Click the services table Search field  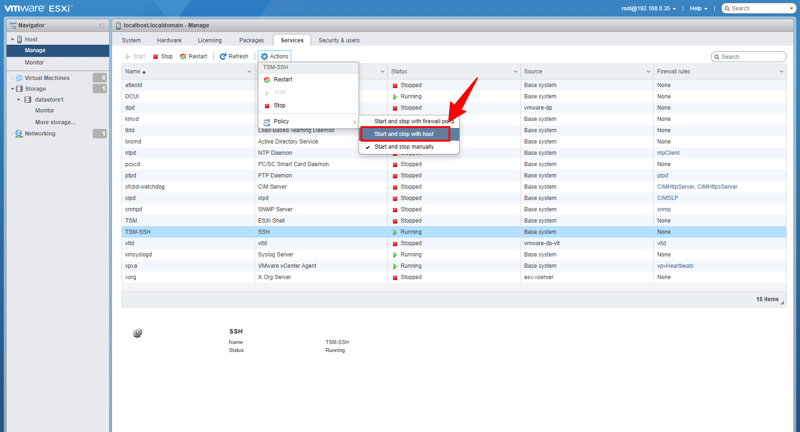point(751,57)
